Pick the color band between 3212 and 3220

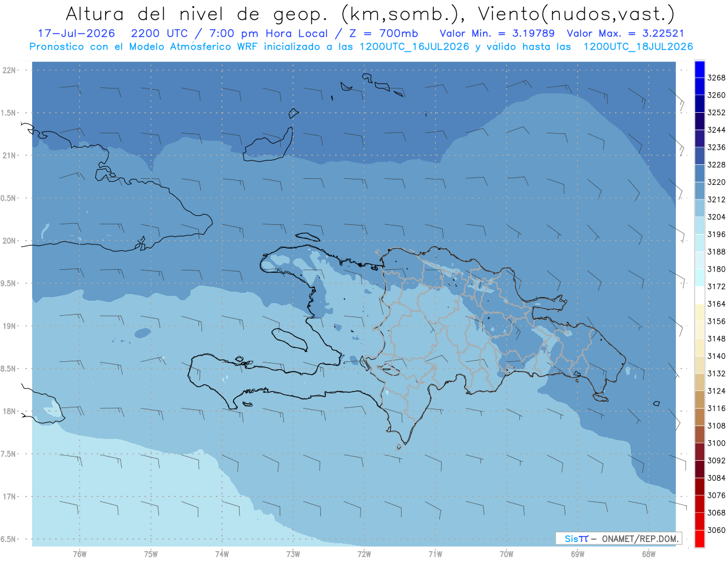click(699, 190)
